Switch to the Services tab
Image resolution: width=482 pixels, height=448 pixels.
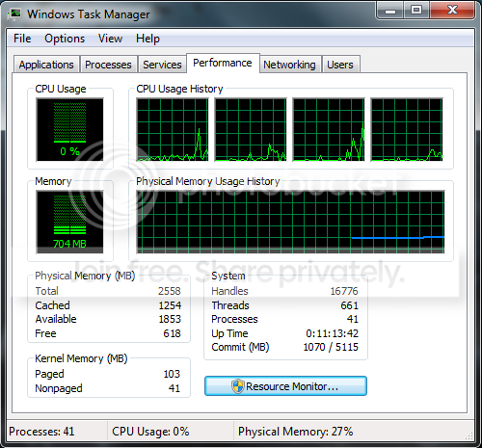click(162, 65)
